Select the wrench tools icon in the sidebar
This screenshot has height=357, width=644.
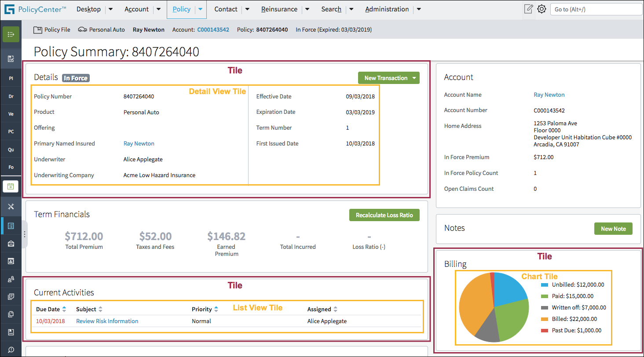click(x=11, y=206)
